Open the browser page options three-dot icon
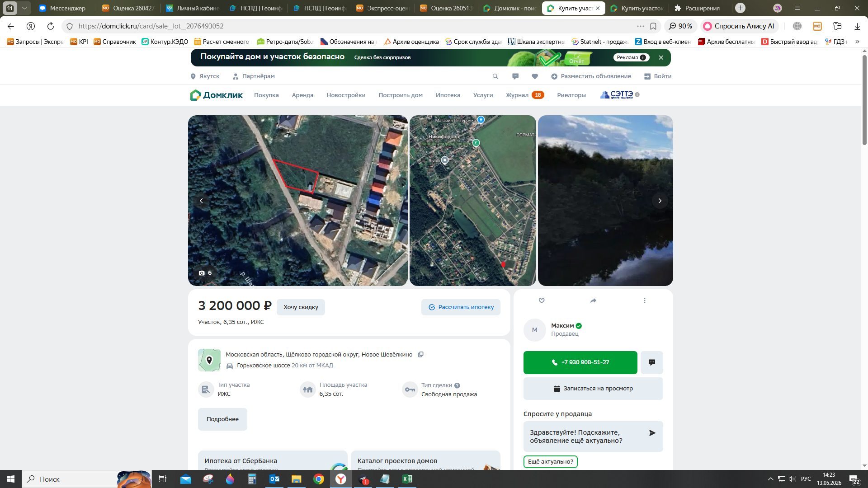 pyautogui.click(x=640, y=26)
